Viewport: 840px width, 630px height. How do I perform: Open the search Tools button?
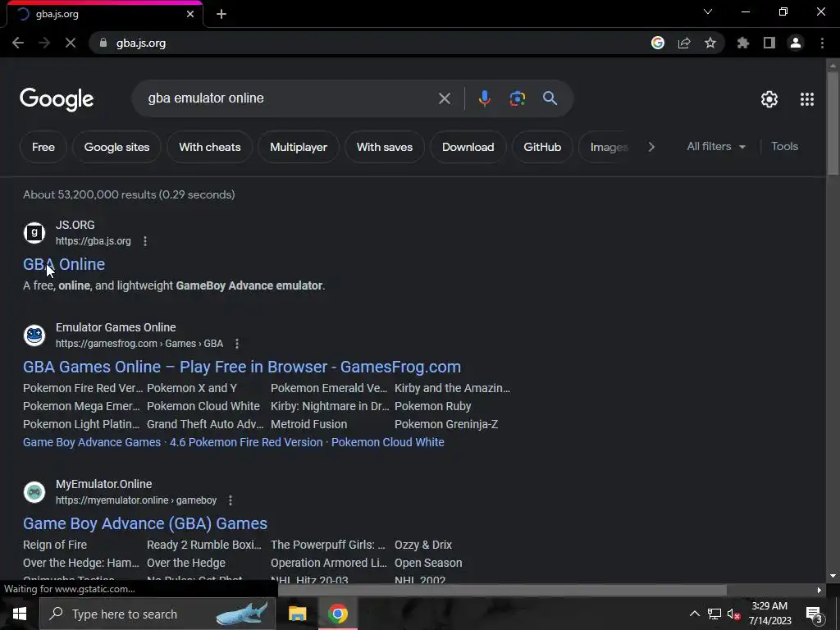(x=784, y=146)
